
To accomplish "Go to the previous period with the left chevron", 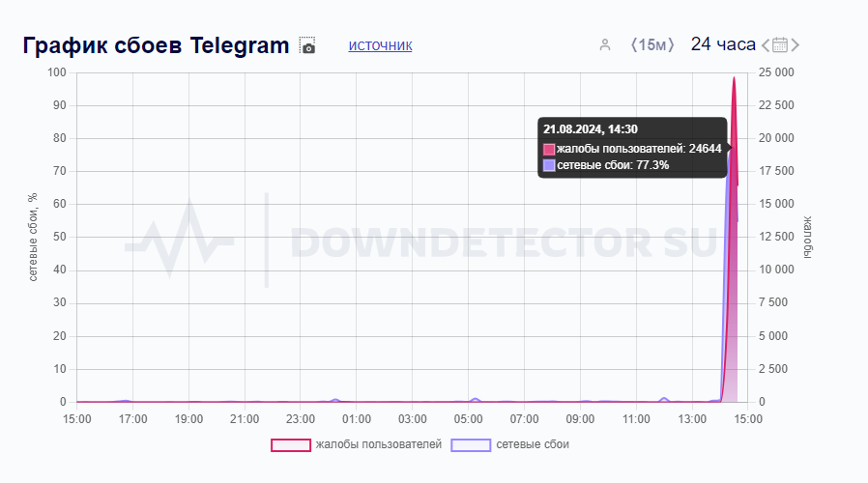I will 766,44.
